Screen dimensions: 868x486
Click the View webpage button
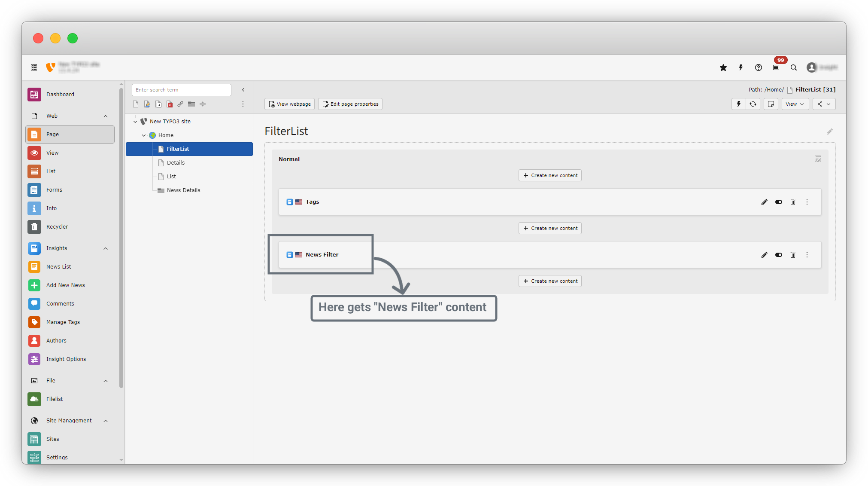tap(289, 104)
